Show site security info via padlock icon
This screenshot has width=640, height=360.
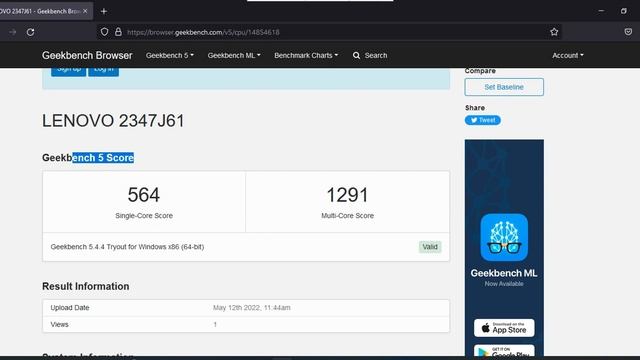(x=118, y=32)
